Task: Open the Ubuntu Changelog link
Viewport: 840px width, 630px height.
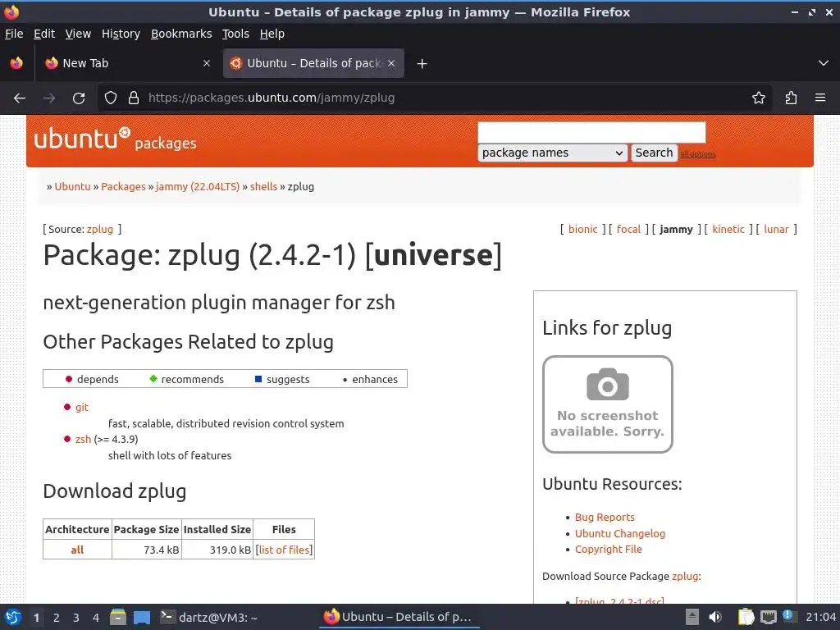Action: point(620,533)
